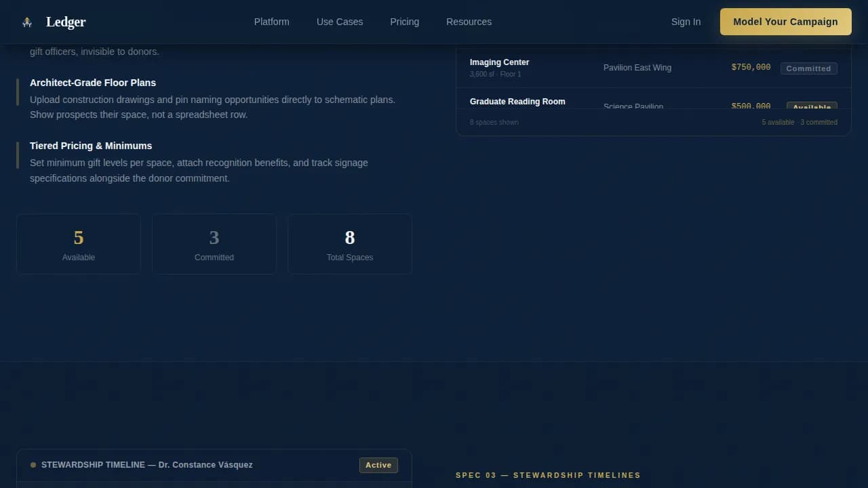Select the Imaging Center row name
868x488 pixels.
pyautogui.click(x=500, y=62)
